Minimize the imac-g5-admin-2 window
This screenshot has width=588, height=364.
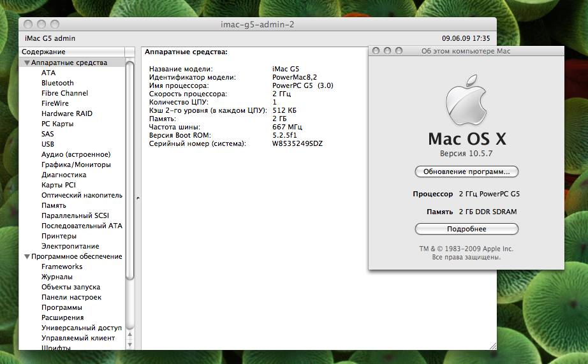[41, 24]
